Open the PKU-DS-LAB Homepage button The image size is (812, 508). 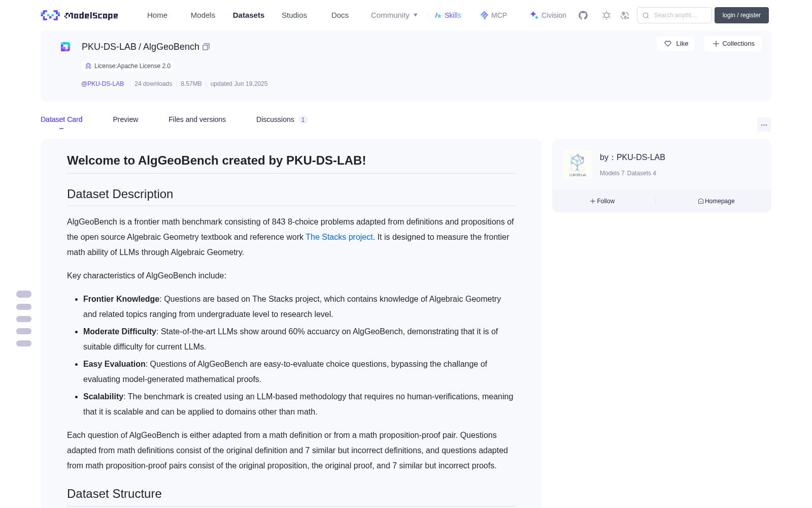pos(716,201)
